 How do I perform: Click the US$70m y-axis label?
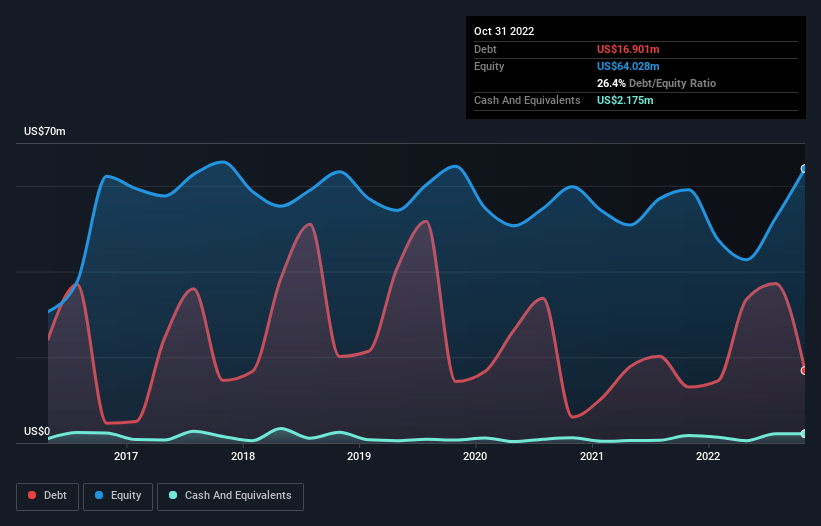pos(45,131)
